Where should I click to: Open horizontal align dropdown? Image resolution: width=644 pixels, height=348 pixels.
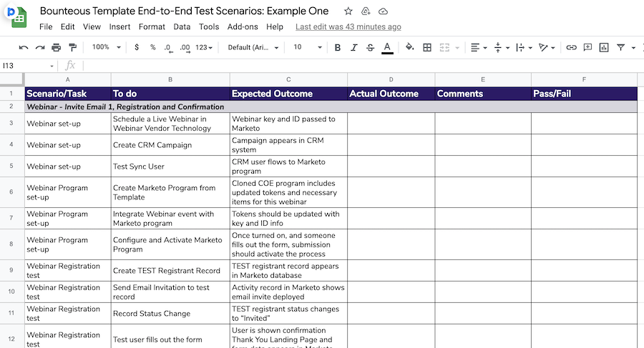coord(479,48)
